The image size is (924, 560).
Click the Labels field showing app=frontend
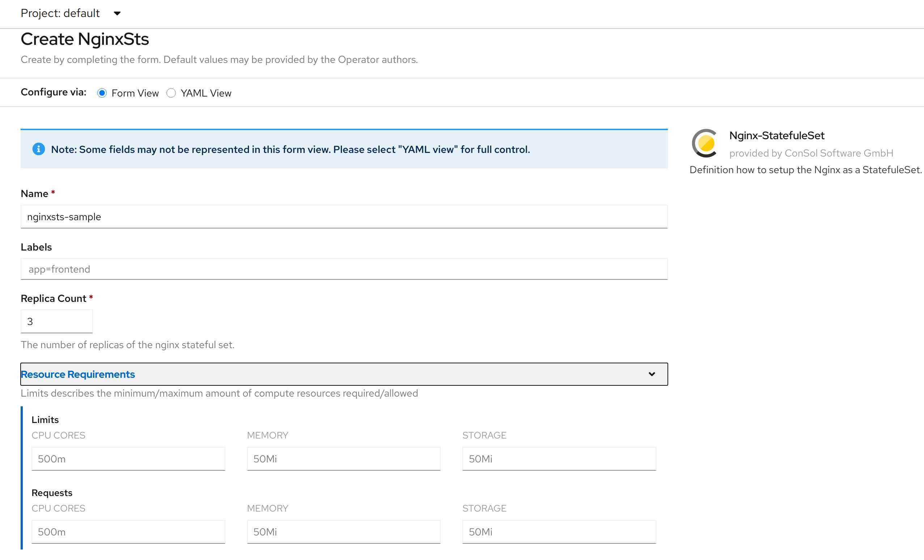343,269
